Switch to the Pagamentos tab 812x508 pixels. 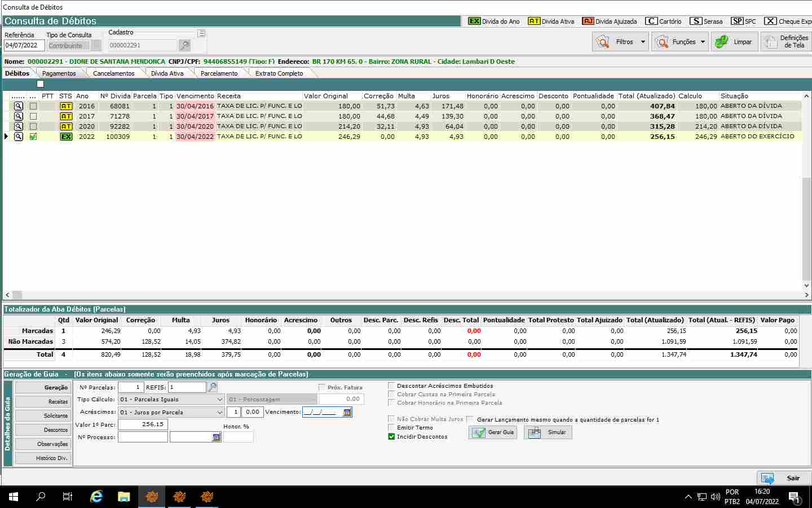59,73
